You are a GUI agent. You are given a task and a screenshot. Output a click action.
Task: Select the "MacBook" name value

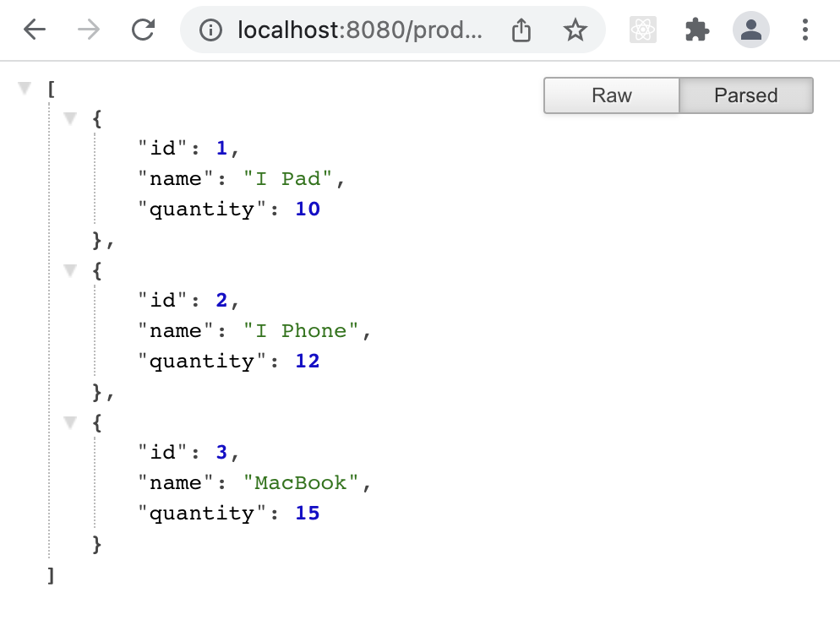pos(301,482)
